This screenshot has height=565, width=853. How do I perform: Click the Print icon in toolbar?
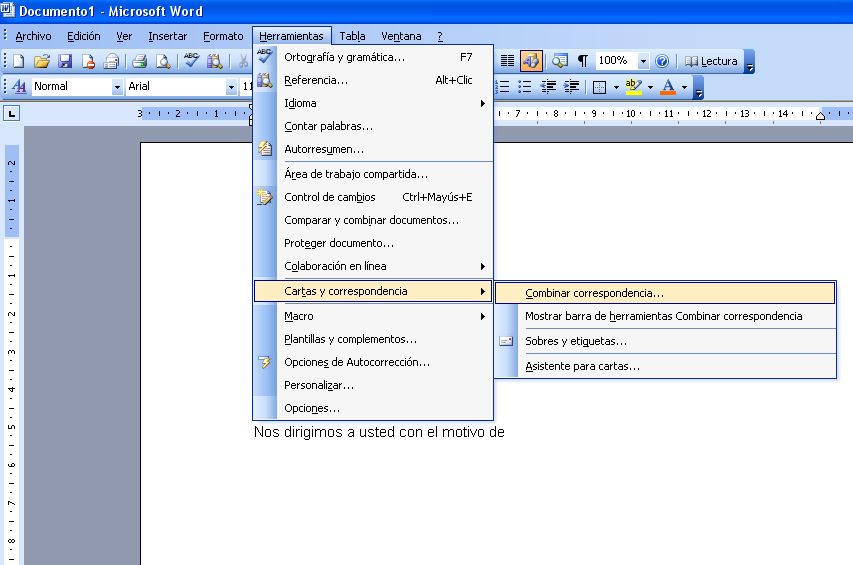(140, 61)
